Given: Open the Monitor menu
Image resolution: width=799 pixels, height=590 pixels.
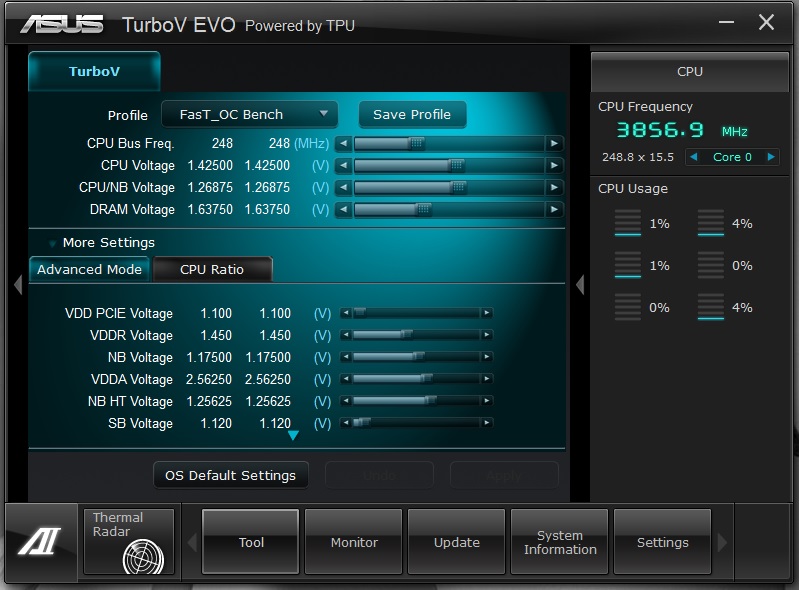Looking at the screenshot, I should tap(354, 542).
